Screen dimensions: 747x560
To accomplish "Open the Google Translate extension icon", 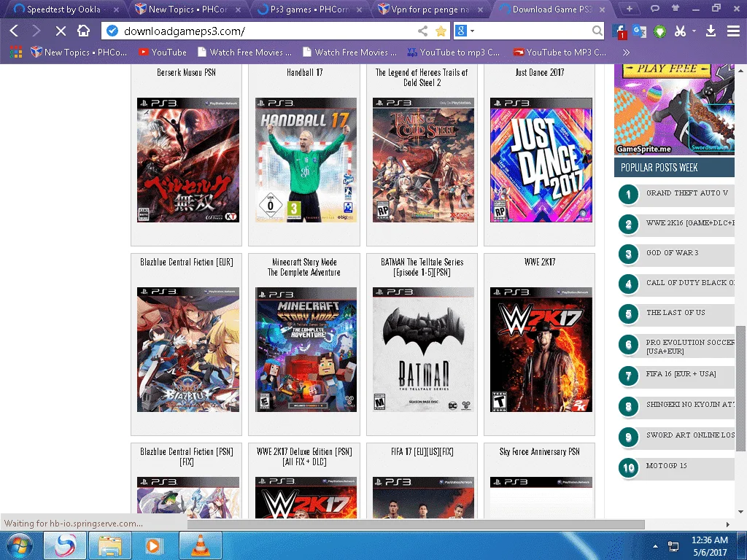I will pos(639,31).
